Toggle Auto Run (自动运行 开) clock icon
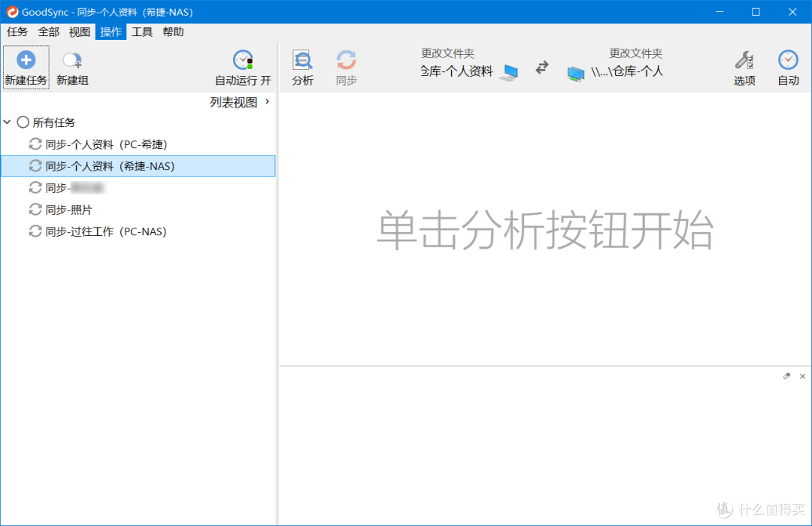The width and height of the screenshot is (812, 526). tap(243, 60)
